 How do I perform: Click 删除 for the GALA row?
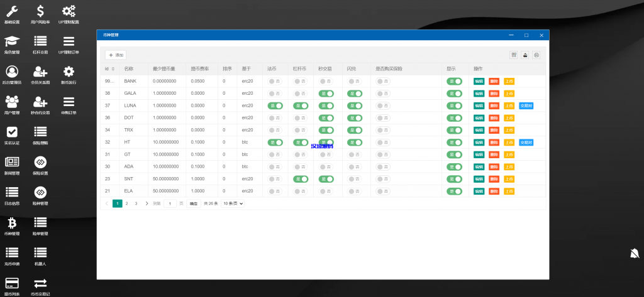click(494, 94)
